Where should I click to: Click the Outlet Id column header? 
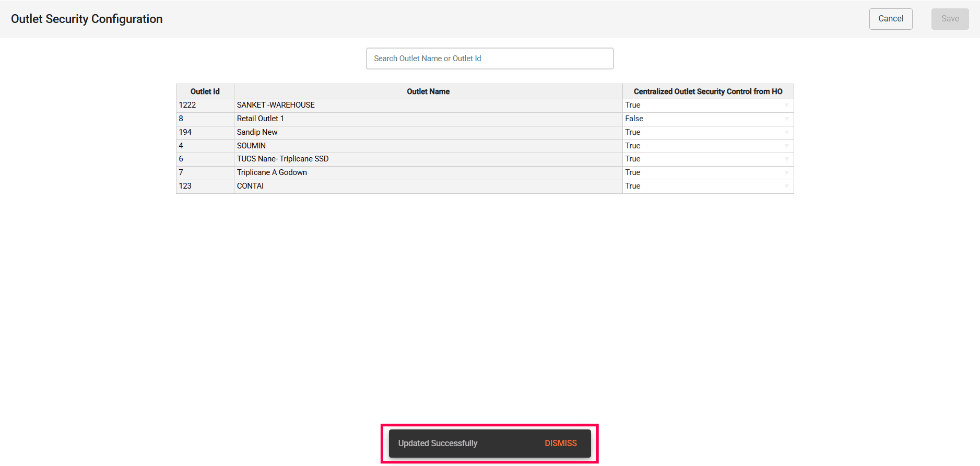coord(205,91)
